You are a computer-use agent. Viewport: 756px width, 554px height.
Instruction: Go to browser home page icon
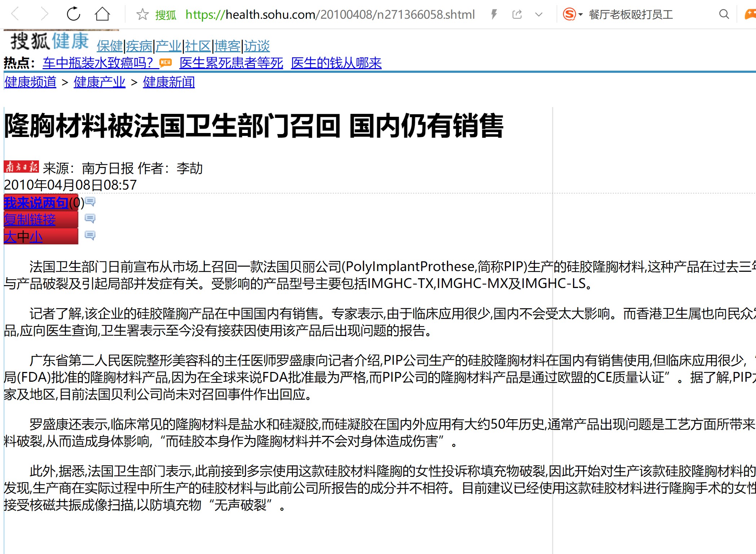pos(102,14)
